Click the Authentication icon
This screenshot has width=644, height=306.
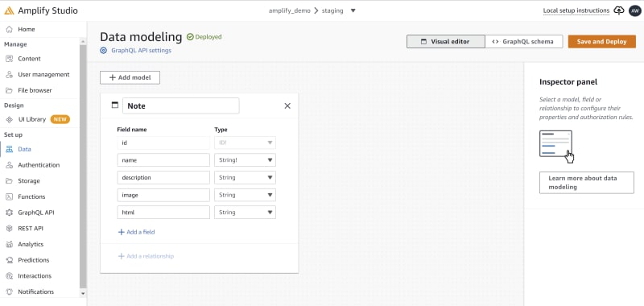[10, 165]
